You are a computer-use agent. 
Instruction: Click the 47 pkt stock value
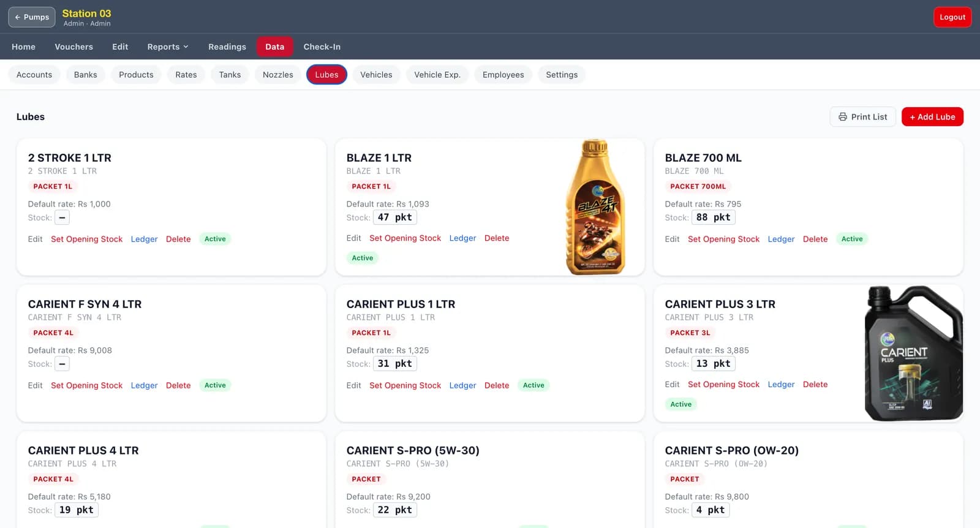pyautogui.click(x=395, y=217)
